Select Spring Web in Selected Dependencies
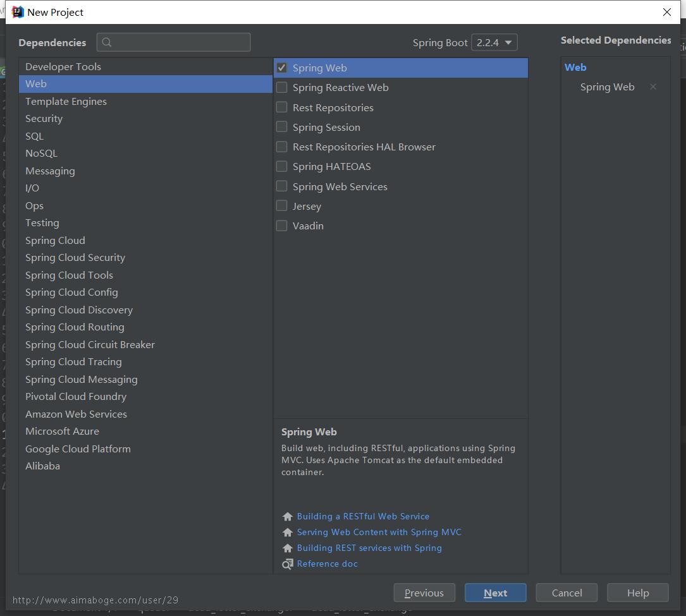The width and height of the screenshot is (686, 616). pos(607,87)
